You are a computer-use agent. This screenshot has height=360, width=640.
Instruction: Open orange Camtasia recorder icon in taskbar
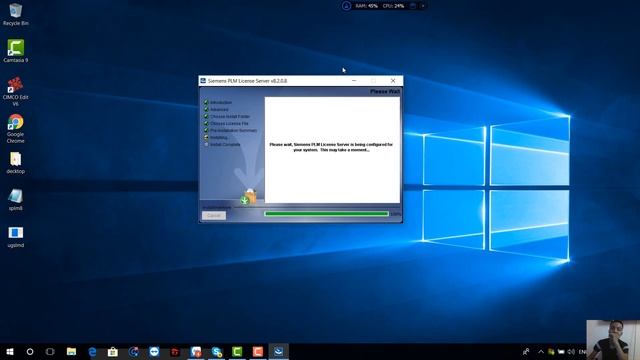tap(258, 351)
